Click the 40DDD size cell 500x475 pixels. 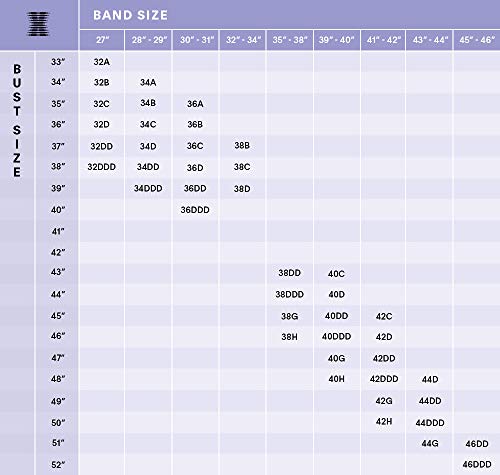(x=336, y=336)
